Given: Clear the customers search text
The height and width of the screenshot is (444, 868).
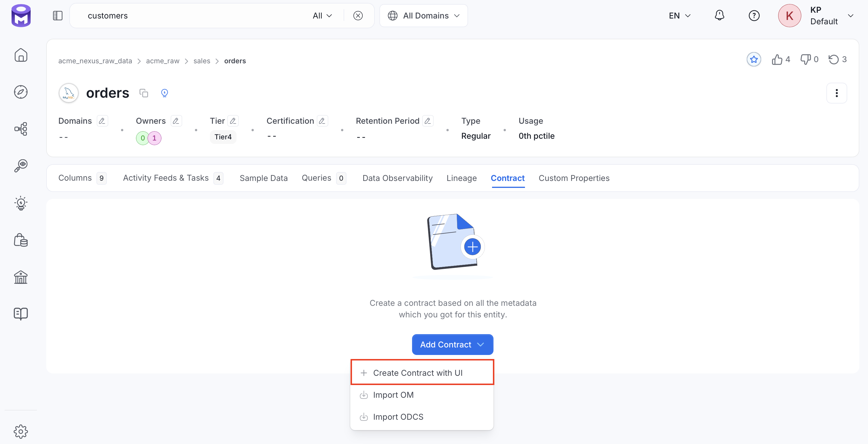Looking at the screenshot, I should pyautogui.click(x=358, y=16).
